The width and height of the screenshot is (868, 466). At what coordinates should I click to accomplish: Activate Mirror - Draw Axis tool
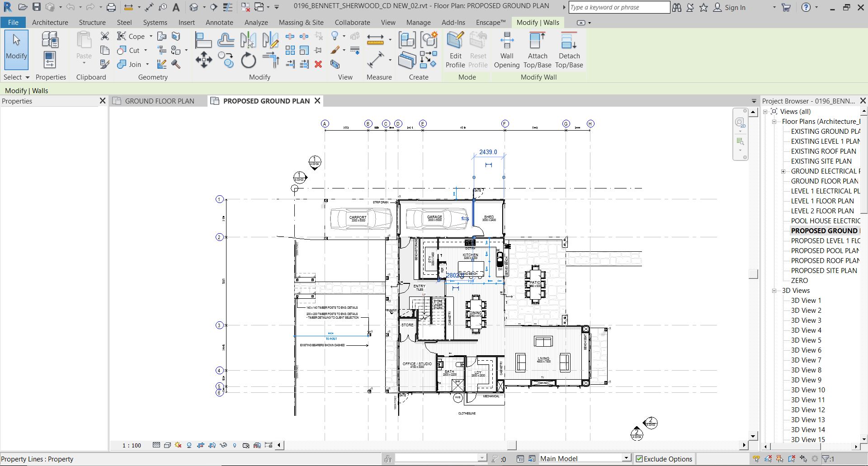(270, 40)
